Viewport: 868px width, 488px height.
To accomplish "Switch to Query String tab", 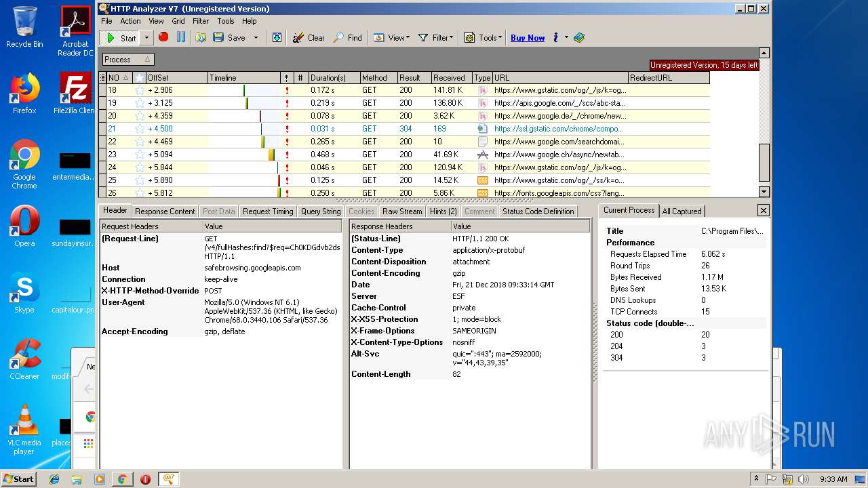I will [321, 211].
